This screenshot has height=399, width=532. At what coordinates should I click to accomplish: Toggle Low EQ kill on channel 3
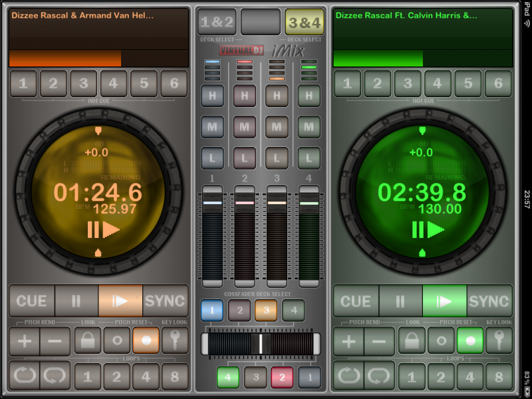point(277,158)
